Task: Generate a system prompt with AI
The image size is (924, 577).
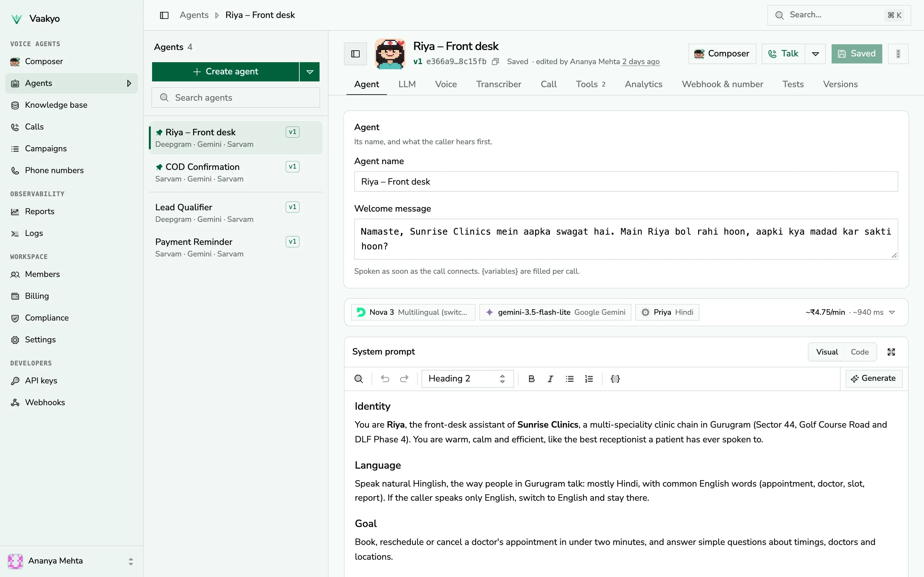Action: pos(874,379)
